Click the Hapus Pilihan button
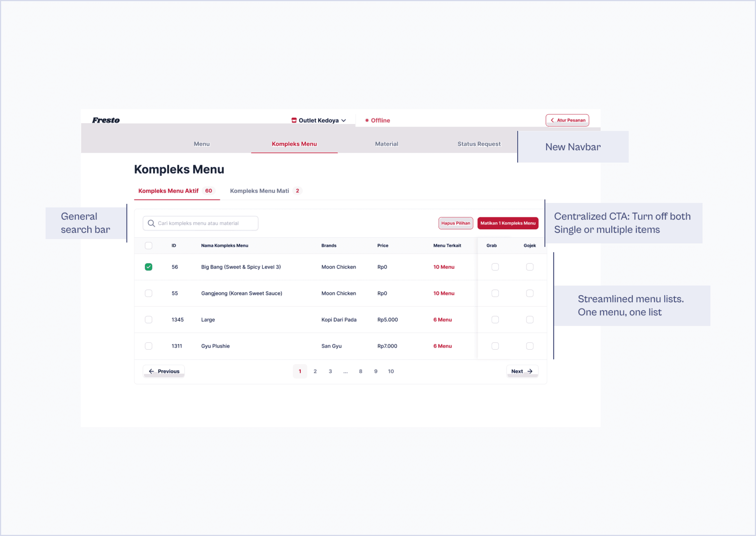 [455, 223]
